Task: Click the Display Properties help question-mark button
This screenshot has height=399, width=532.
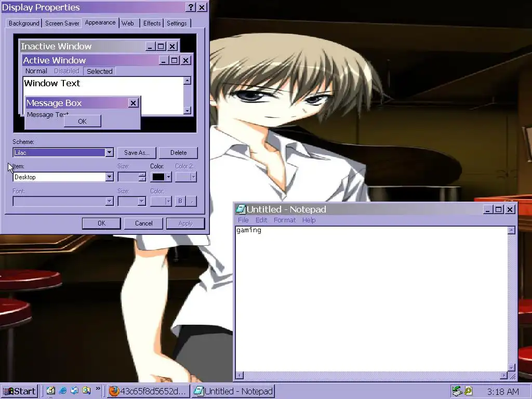Action: (x=191, y=7)
